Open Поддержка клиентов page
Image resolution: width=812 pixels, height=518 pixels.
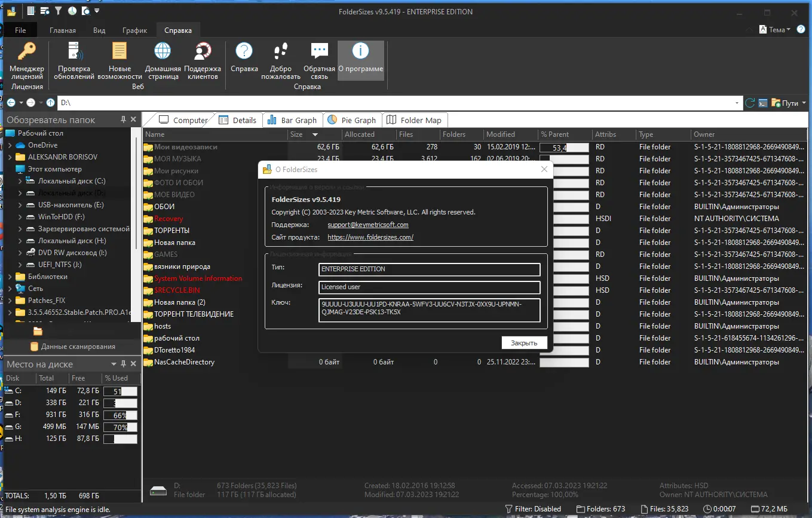pyautogui.click(x=203, y=60)
